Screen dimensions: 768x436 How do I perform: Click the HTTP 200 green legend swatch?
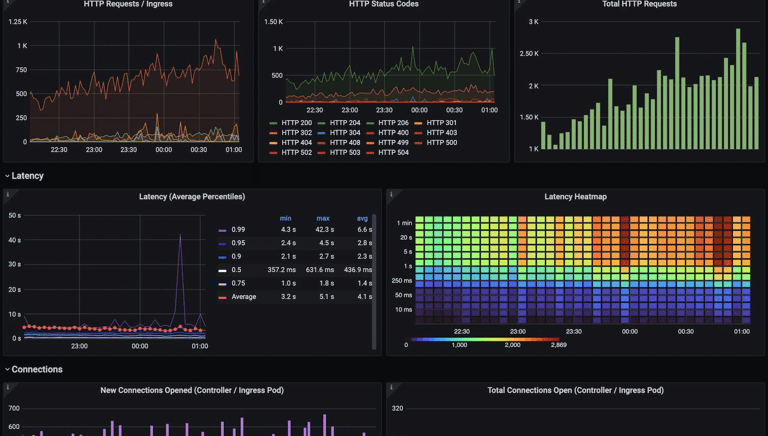tap(273, 123)
